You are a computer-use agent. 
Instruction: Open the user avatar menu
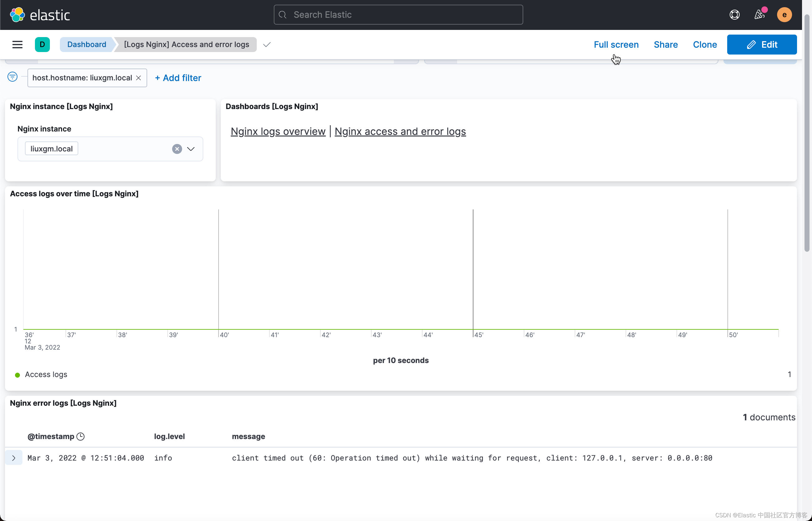[784, 15]
